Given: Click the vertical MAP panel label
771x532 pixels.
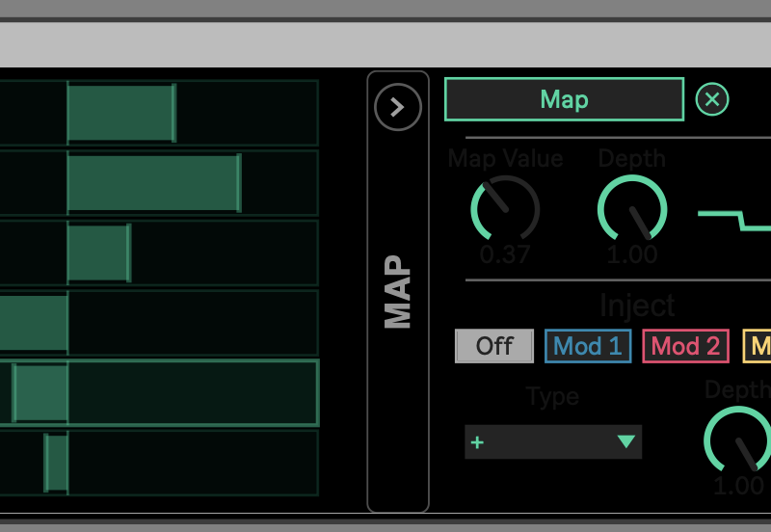Looking at the screenshot, I should pyautogui.click(x=398, y=291).
